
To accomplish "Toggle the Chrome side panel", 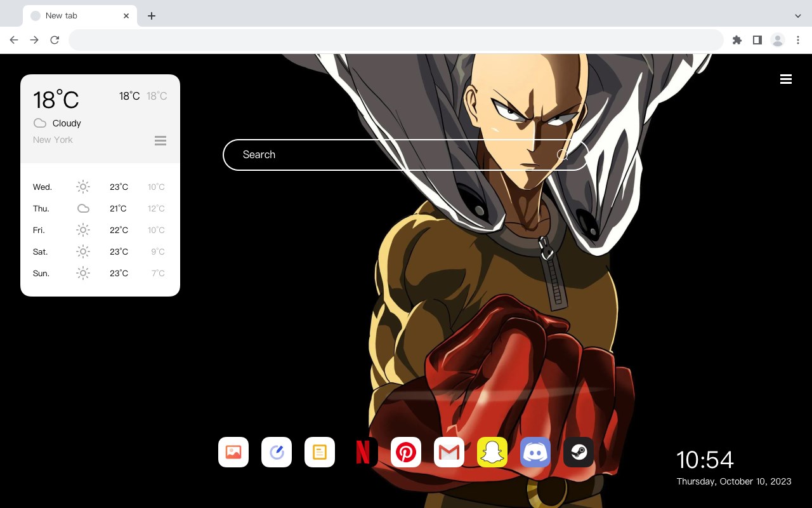I will (757, 40).
